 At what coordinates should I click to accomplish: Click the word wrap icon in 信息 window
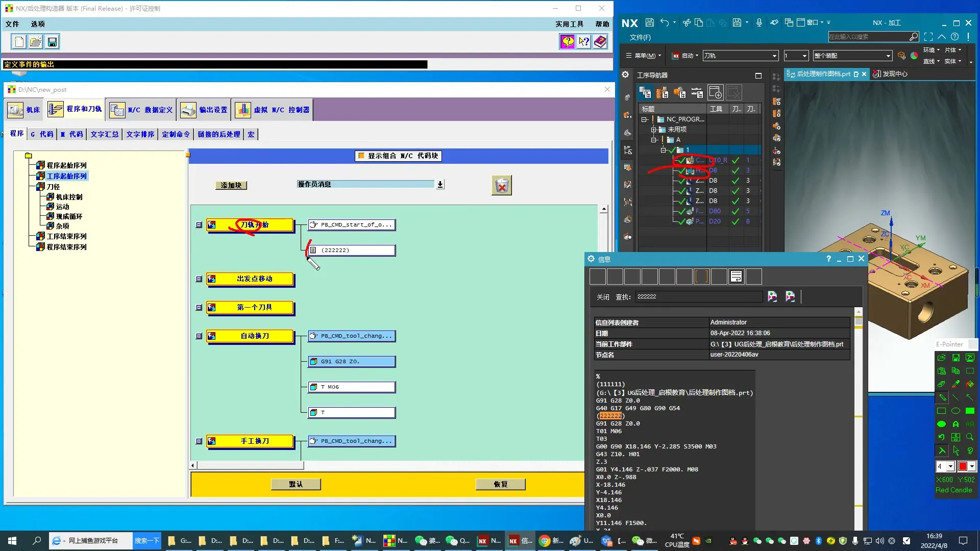(x=736, y=277)
